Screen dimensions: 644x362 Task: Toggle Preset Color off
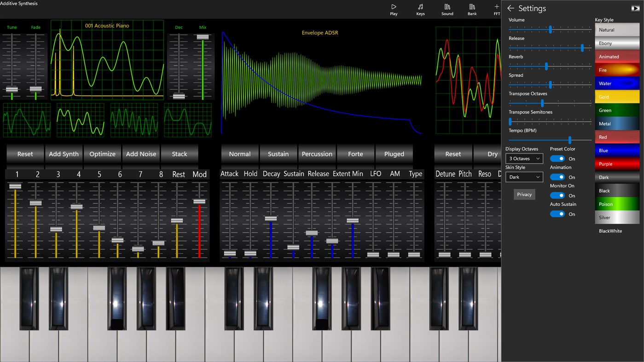point(557,158)
